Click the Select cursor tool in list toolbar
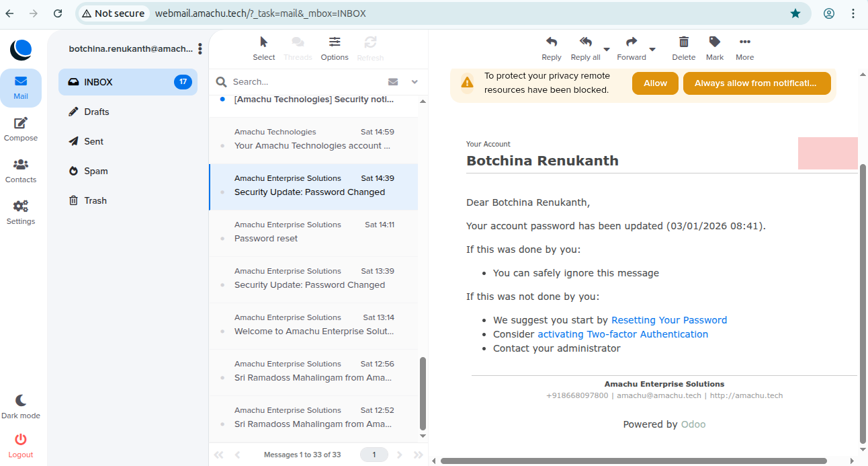This screenshot has height=466, width=868. (263, 42)
